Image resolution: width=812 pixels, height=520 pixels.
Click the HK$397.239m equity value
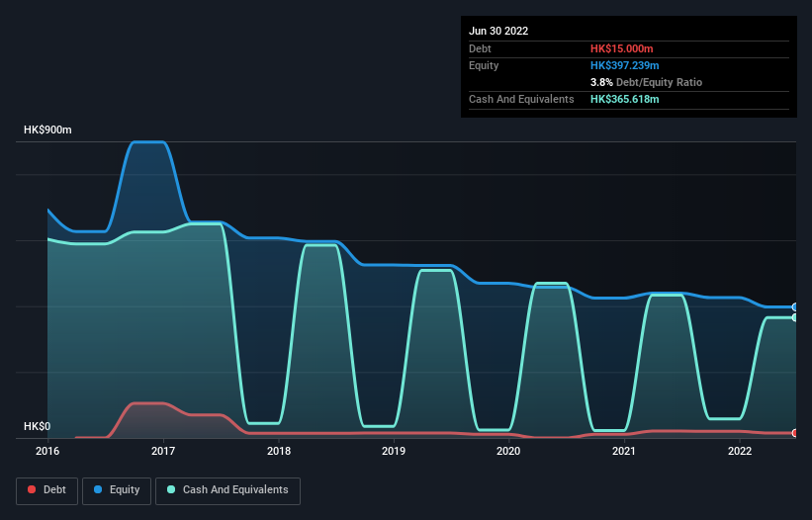[625, 65]
